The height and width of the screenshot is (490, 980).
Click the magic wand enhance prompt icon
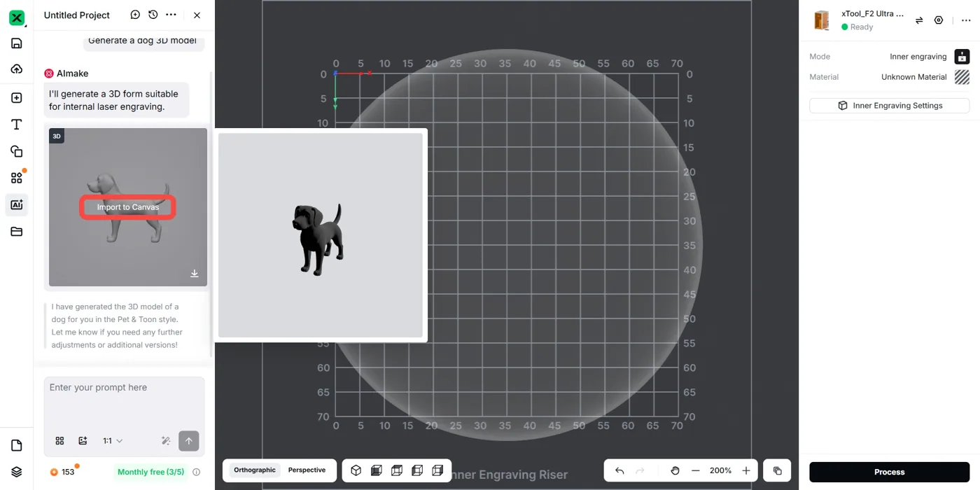pos(166,441)
